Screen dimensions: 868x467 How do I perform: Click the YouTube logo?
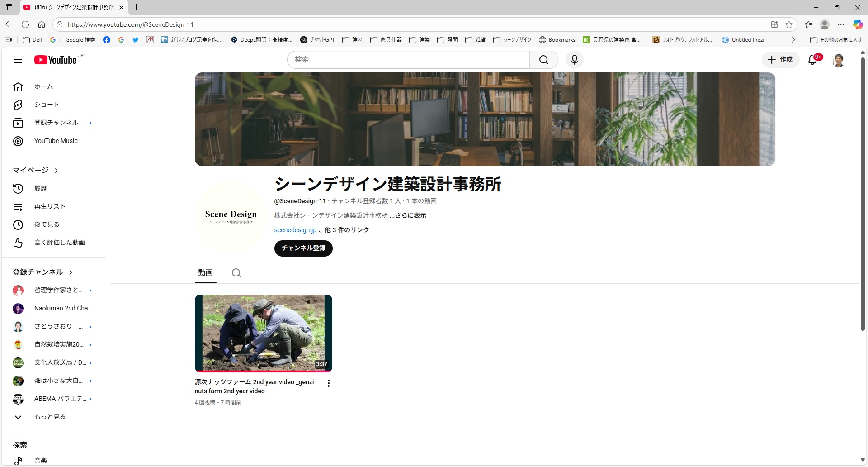(x=56, y=60)
